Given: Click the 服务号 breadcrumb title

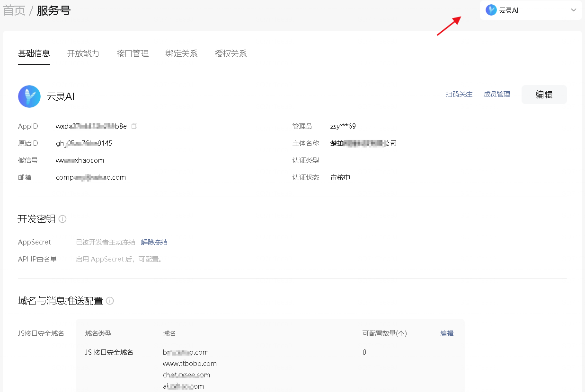Looking at the screenshot, I should (53, 10).
